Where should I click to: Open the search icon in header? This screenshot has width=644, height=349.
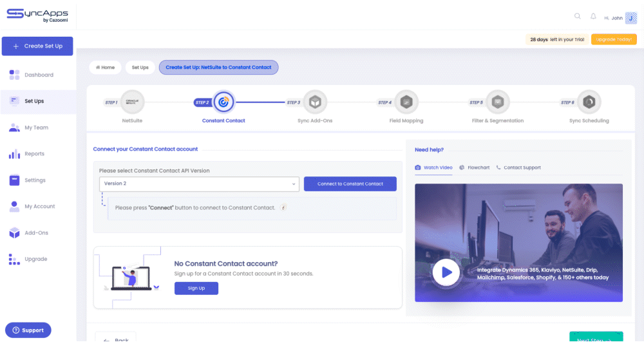[x=578, y=17]
